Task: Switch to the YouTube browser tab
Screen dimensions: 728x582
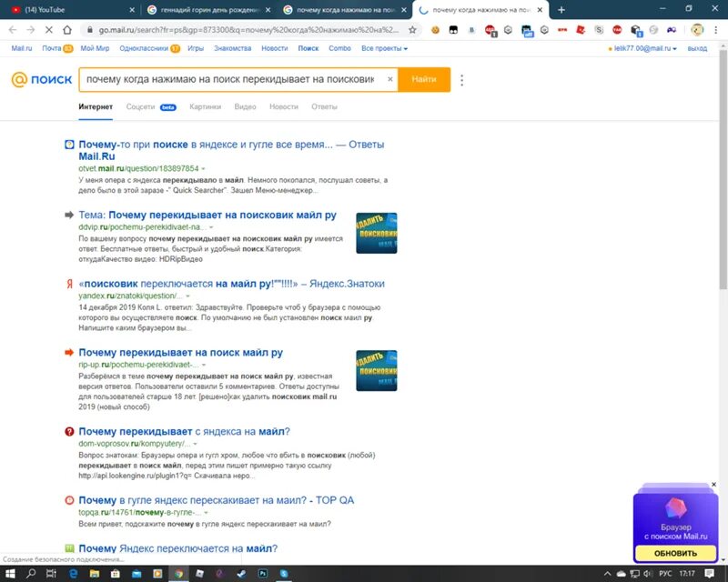Action: pos(70,10)
